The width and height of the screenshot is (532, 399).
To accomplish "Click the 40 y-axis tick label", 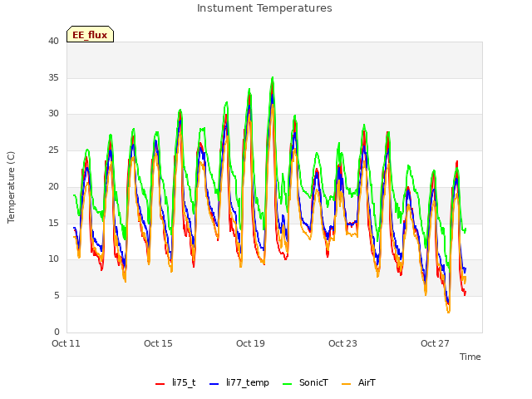I will tap(53, 41).
